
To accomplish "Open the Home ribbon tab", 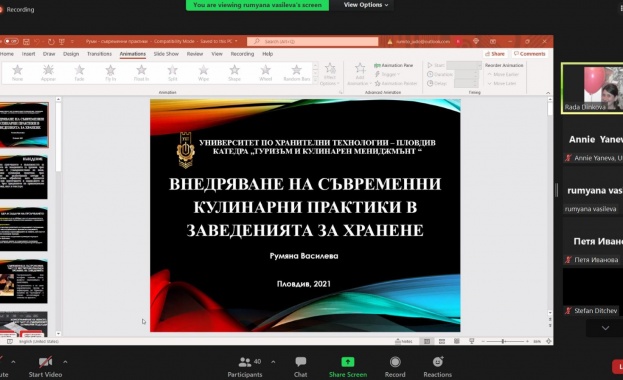I will click(x=7, y=54).
